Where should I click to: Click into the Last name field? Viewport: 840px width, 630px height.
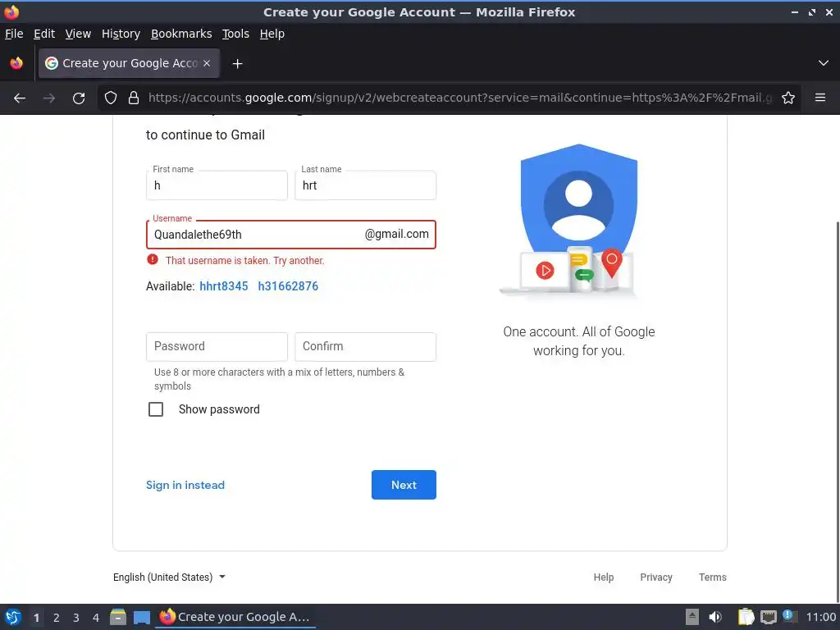(365, 185)
